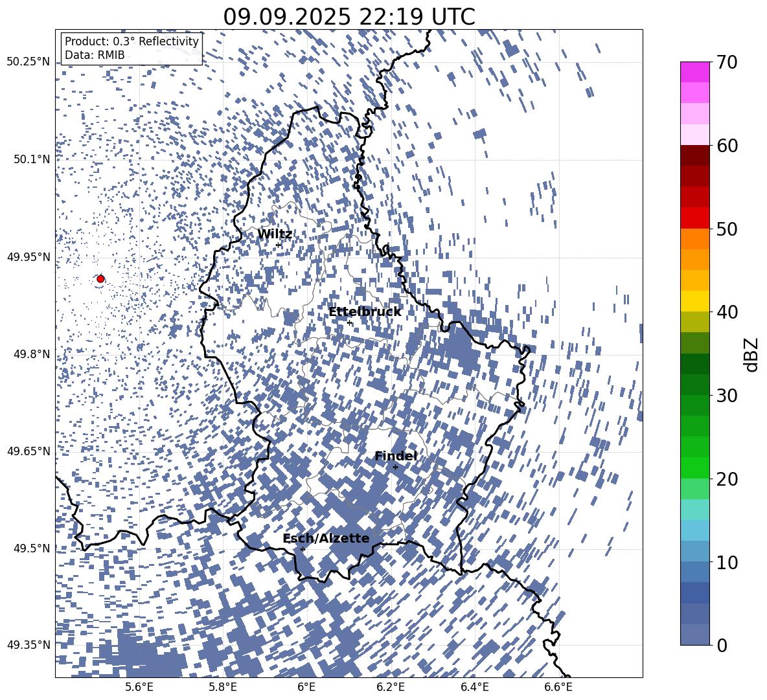Click the Esch/Alzette city label
This screenshot has height=700, width=767.
326,538
